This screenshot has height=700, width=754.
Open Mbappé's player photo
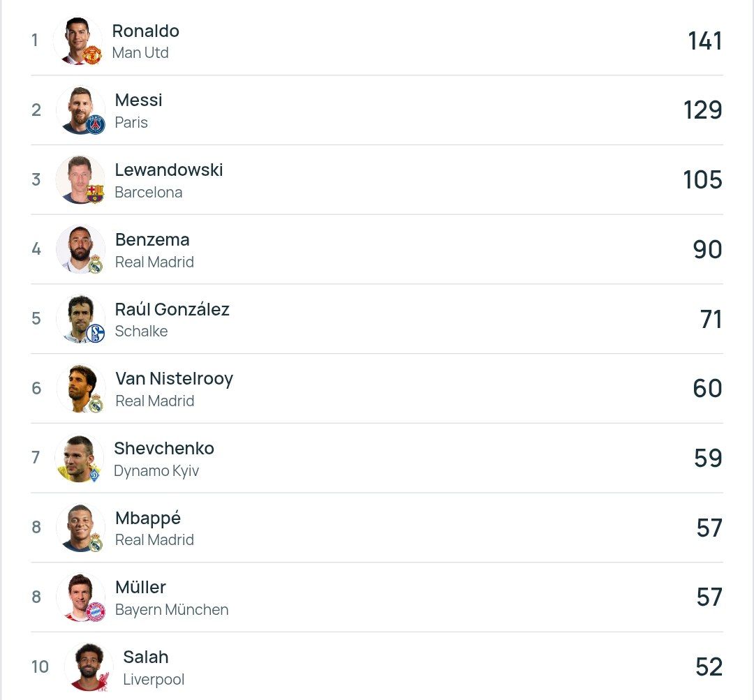[x=79, y=526]
